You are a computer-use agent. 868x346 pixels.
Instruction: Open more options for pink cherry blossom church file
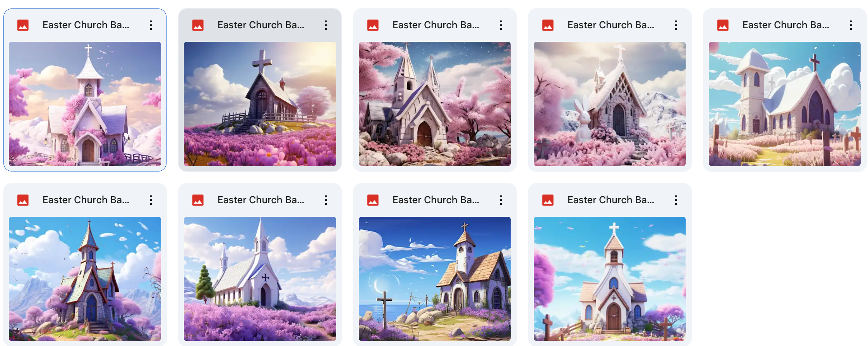(x=501, y=25)
